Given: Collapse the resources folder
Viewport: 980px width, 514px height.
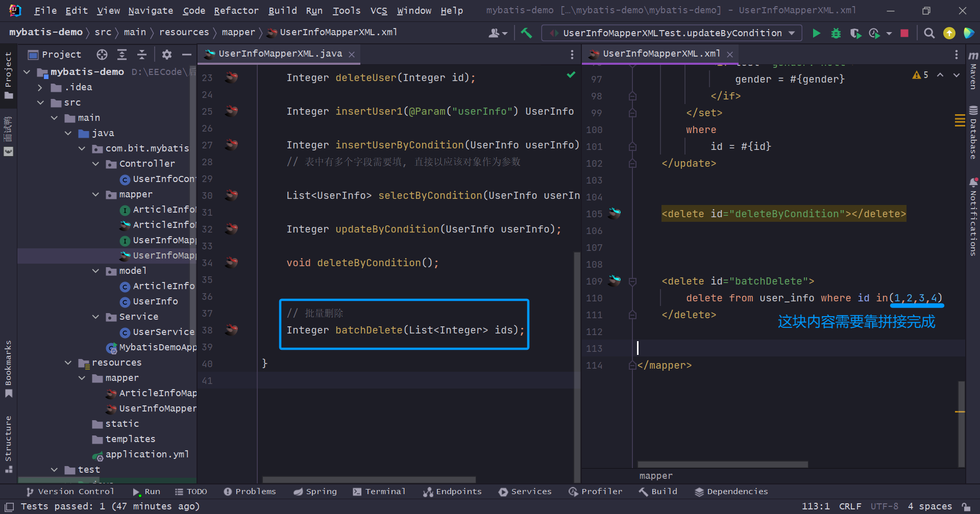Looking at the screenshot, I should (x=68, y=363).
